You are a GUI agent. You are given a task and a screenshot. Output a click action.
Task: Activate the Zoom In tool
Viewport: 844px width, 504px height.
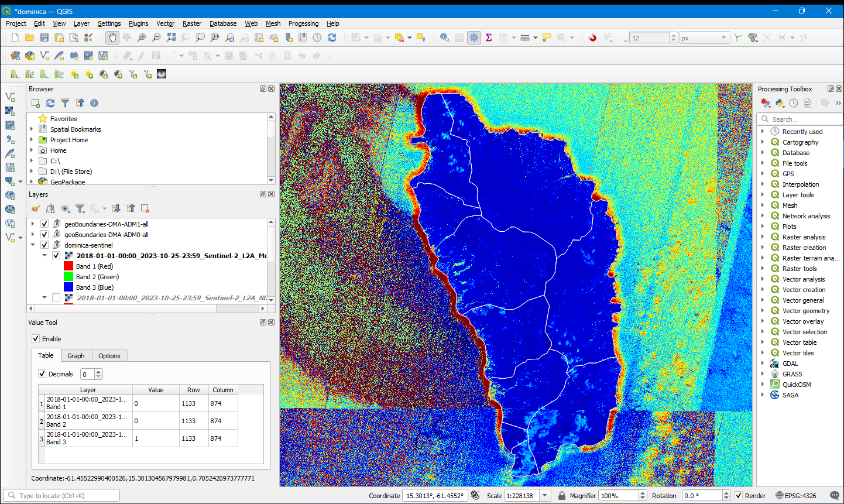pyautogui.click(x=141, y=37)
